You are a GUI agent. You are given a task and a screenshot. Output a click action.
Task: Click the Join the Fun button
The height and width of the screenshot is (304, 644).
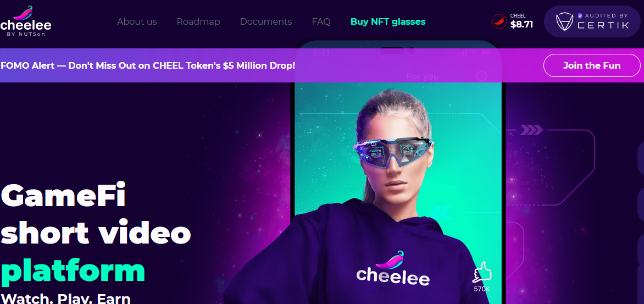click(592, 66)
